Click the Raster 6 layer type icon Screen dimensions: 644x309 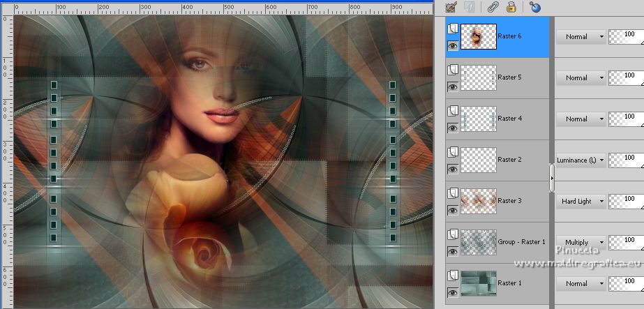453,29
